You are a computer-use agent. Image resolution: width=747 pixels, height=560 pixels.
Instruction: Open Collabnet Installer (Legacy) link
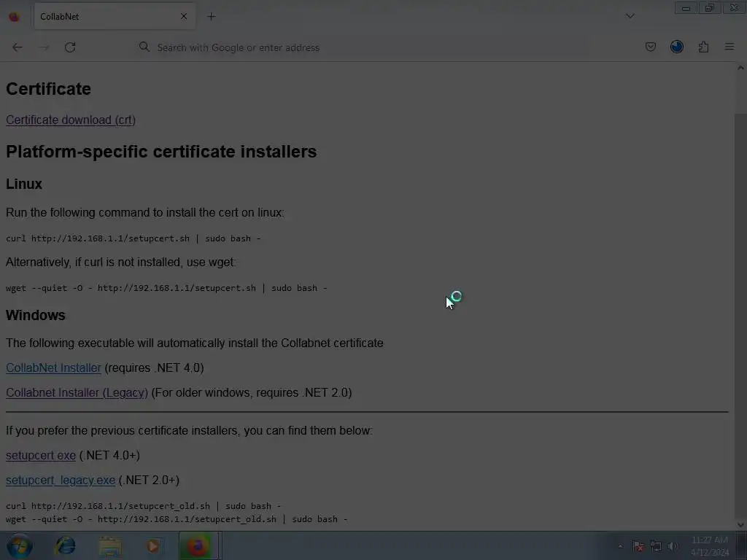[x=77, y=392]
